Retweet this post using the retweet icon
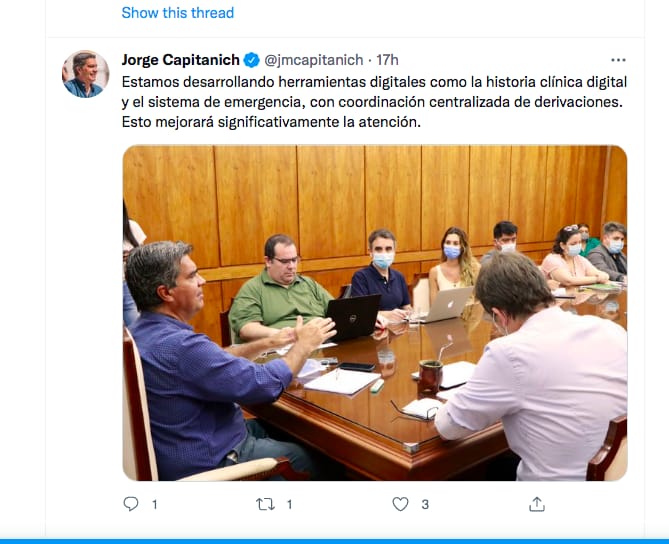The image size is (669, 544). point(265,504)
